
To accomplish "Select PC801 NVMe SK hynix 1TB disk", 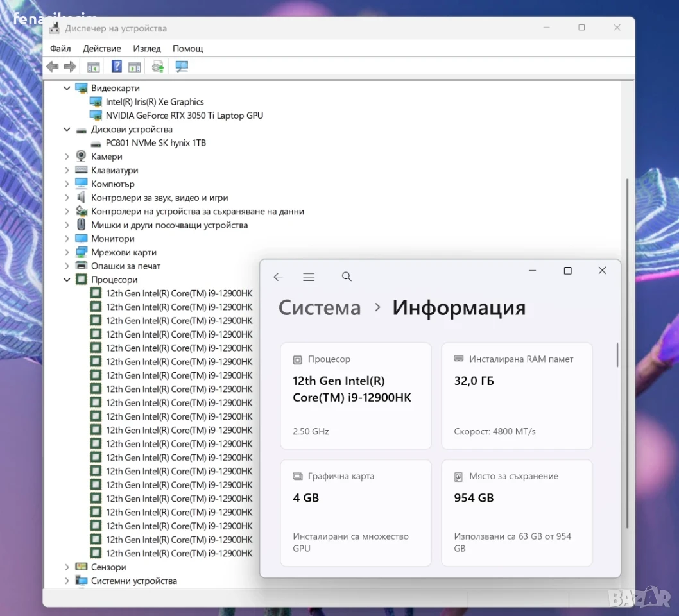I will pyautogui.click(x=155, y=143).
